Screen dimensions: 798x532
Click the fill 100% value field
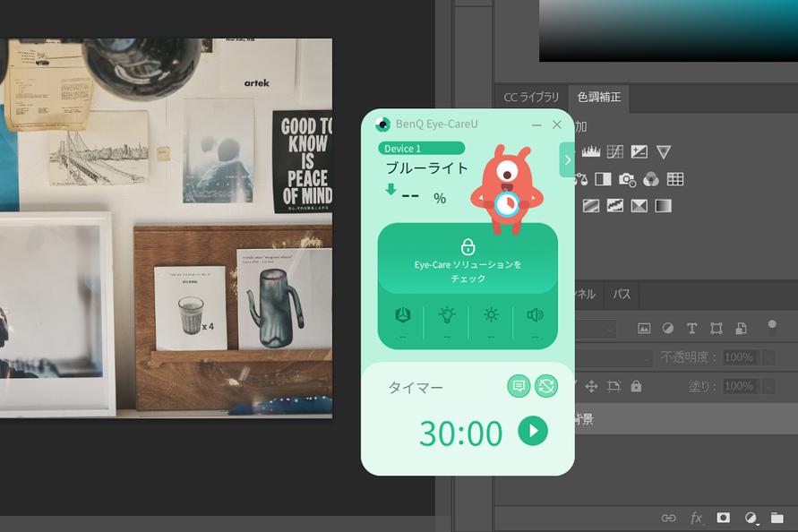(742, 387)
